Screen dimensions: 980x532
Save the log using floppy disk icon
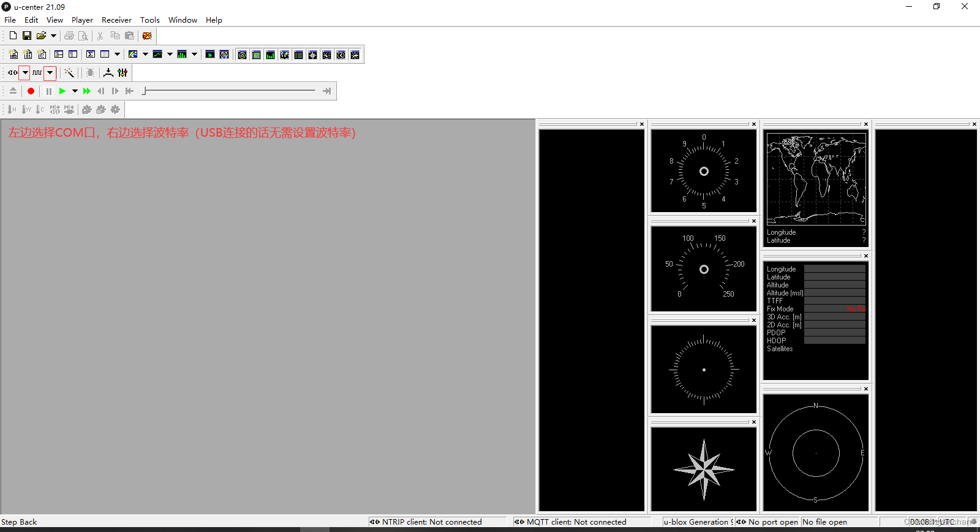[27, 36]
